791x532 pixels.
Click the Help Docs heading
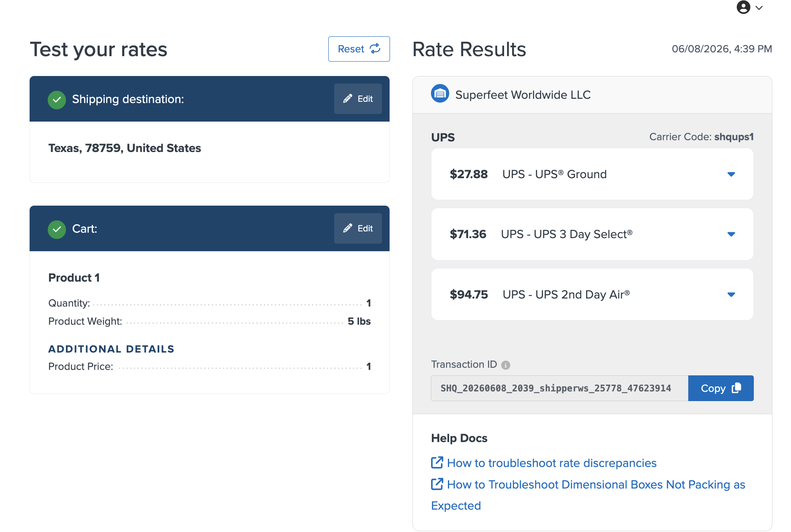point(459,438)
